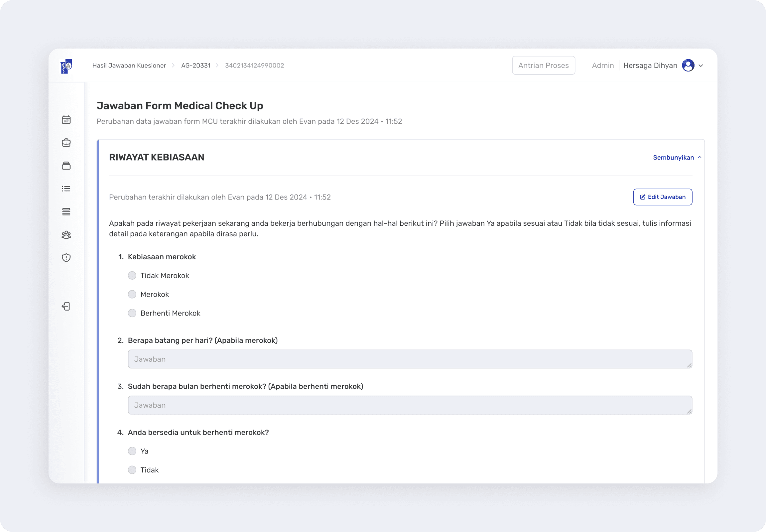Screen dimensions: 766x532
Task: Click the Edit Jawaban button
Action: point(662,197)
